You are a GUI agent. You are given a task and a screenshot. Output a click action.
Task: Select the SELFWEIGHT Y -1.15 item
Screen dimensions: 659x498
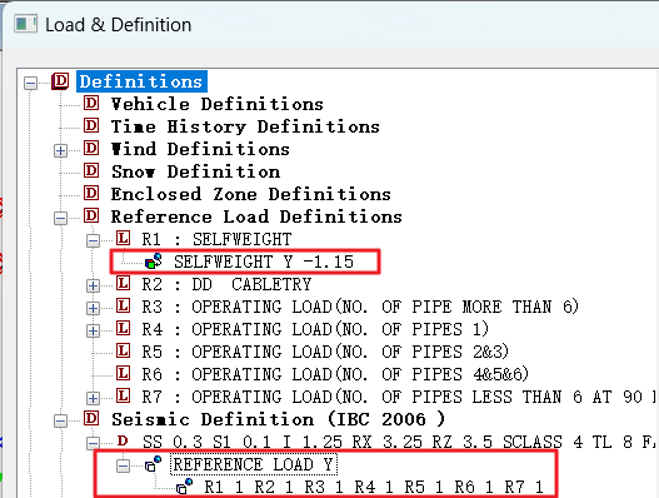(264, 262)
